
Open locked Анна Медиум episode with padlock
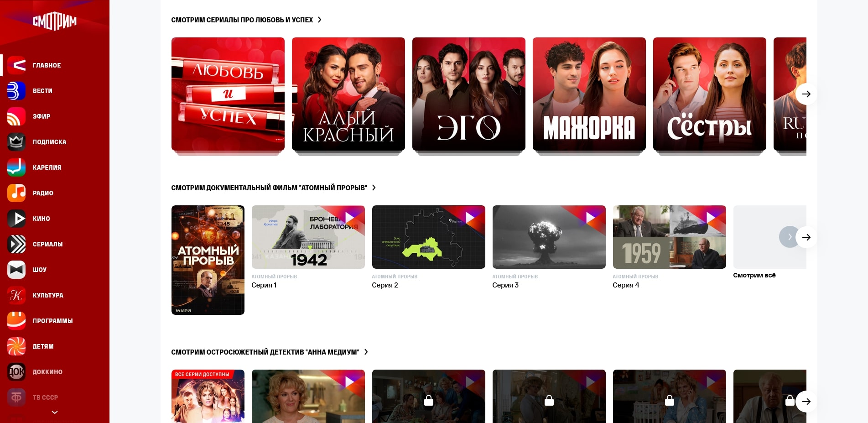click(428, 396)
